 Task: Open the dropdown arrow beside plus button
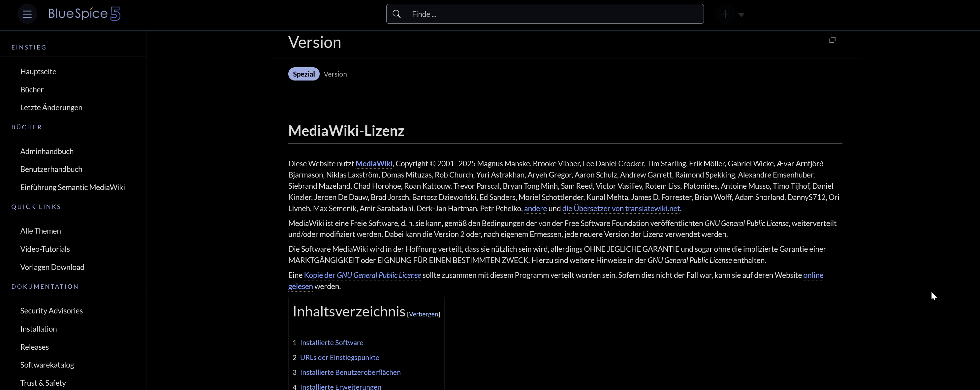741,15
